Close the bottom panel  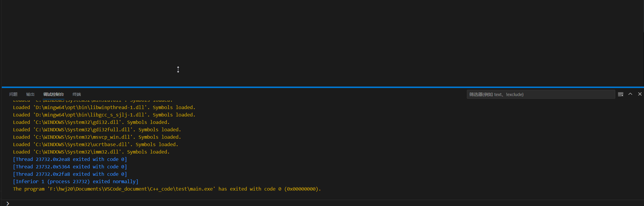[x=640, y=94]
